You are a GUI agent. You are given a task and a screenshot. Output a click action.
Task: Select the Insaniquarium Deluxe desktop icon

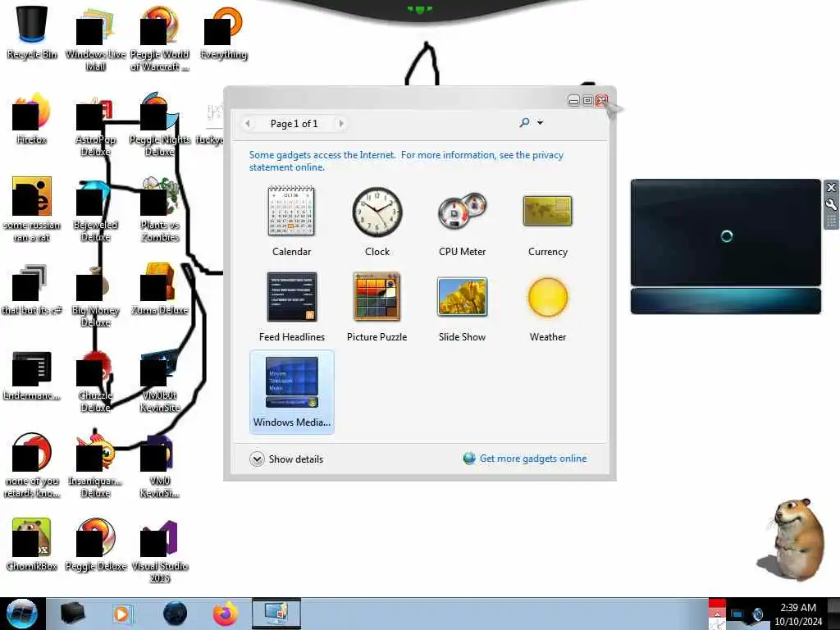click(x=95, y=466)
